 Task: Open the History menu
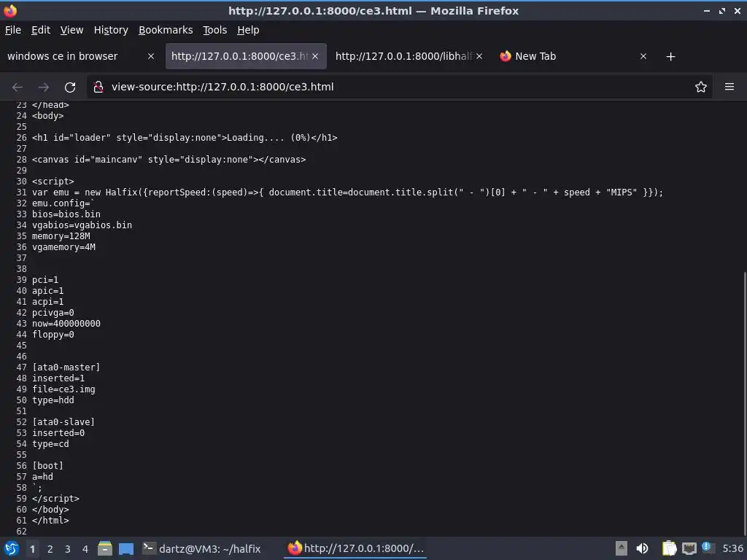pyautogui.click(x=111, y=30)
